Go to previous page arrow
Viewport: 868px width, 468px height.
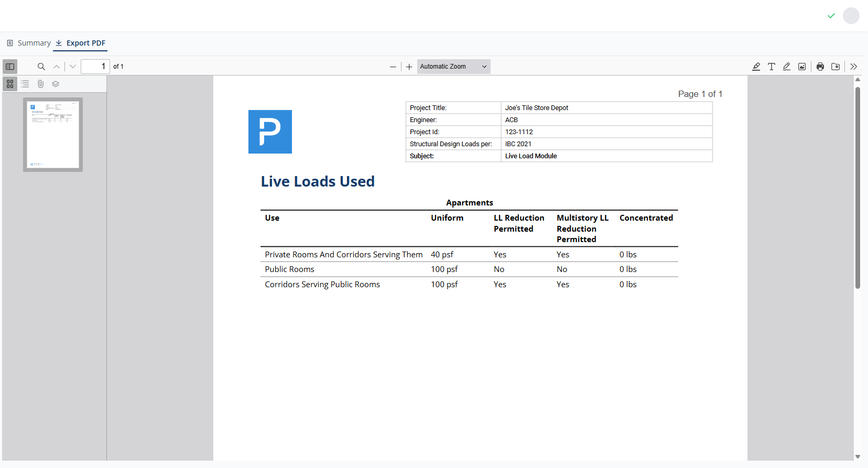57,67
